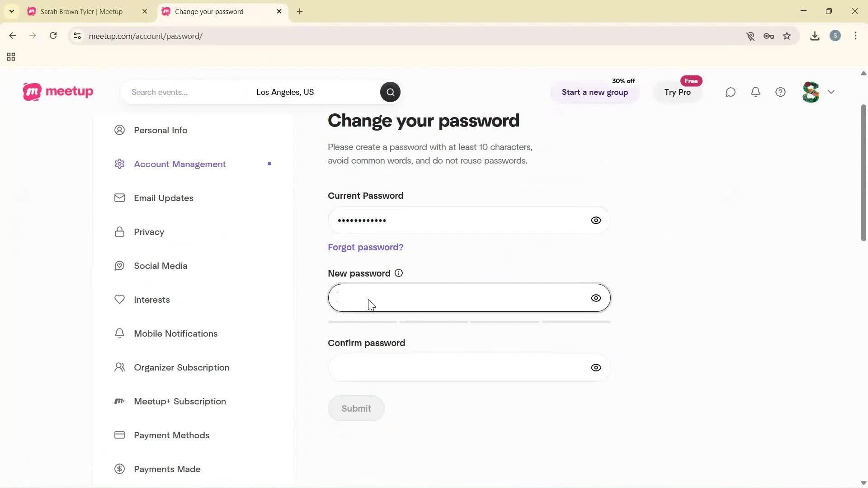Image resolution: width=868 pixels, height=488 pixels.
Task: Click the first password strength meter segment
Action: [362, 322]
